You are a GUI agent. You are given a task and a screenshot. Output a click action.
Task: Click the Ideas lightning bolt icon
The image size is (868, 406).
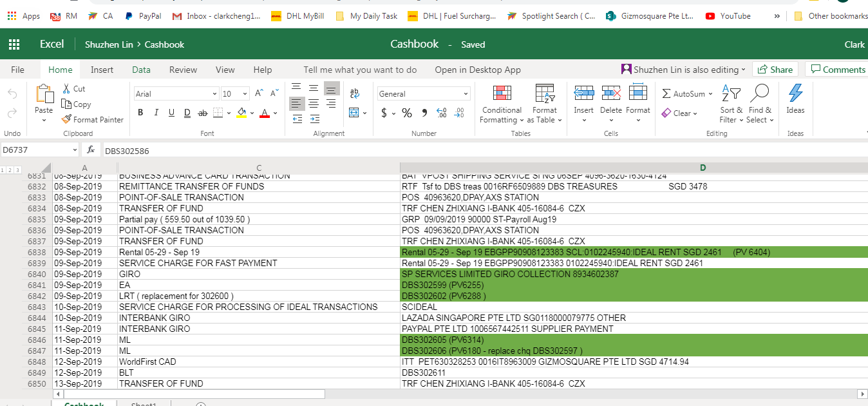point(795,93)
